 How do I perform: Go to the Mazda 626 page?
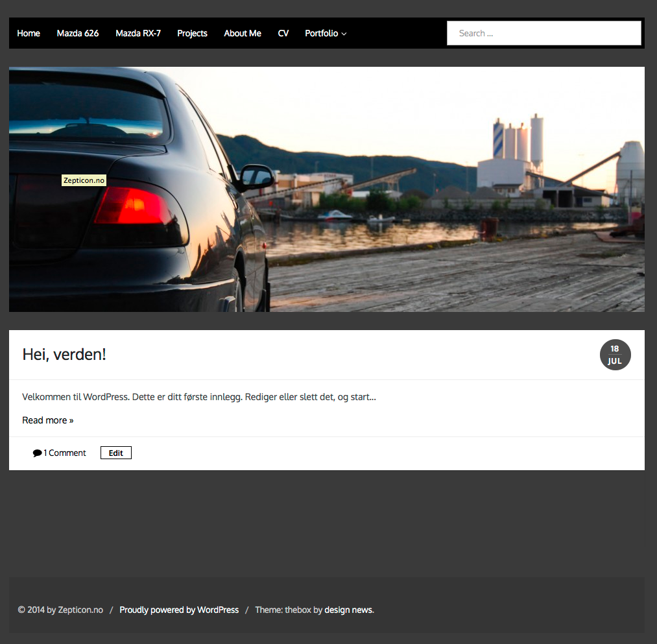click(78, 33)
